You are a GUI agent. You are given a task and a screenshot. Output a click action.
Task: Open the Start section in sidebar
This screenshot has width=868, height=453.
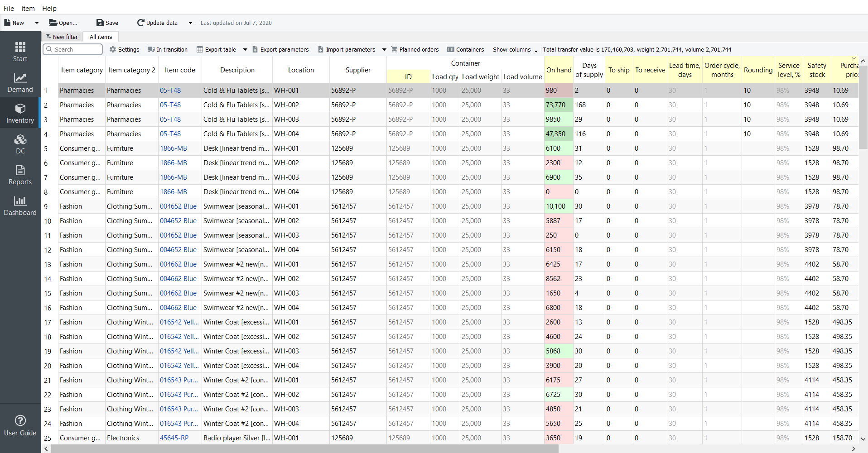point(20,52)
